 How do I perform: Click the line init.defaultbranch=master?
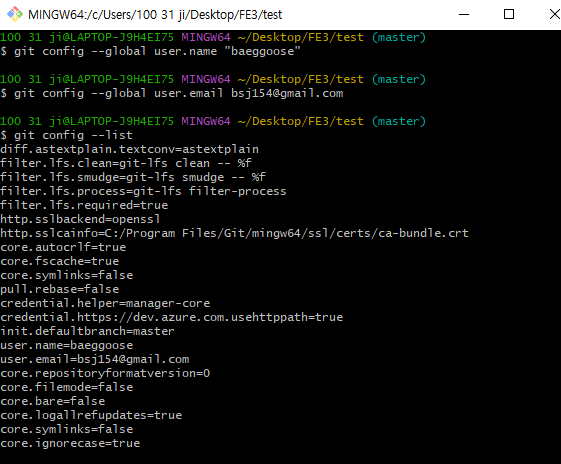87,331
